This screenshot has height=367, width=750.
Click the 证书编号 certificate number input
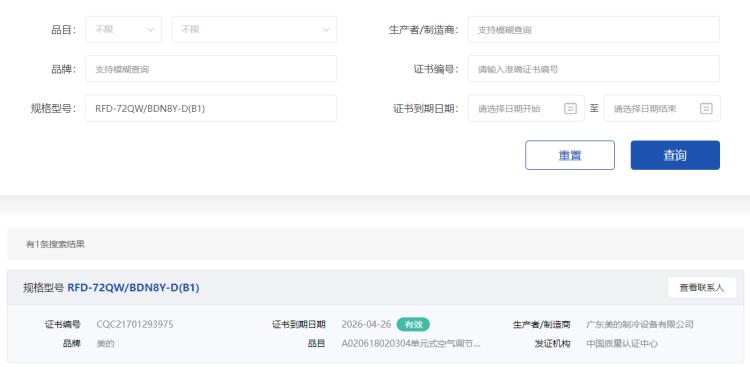594,69
